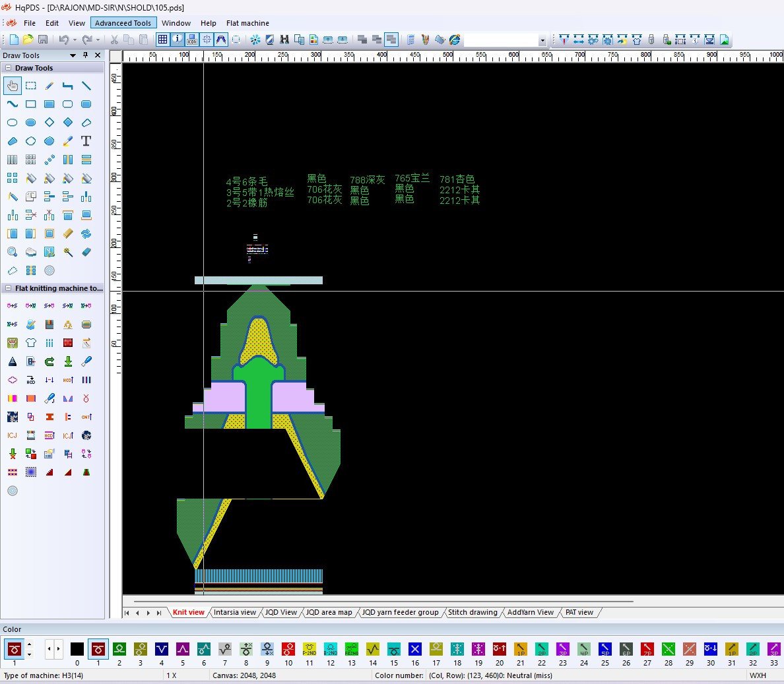Select the eyedropper color picker tool
The height and width of the screenshot is (684, 784).
pyautogui.click(x=68, y=141)
